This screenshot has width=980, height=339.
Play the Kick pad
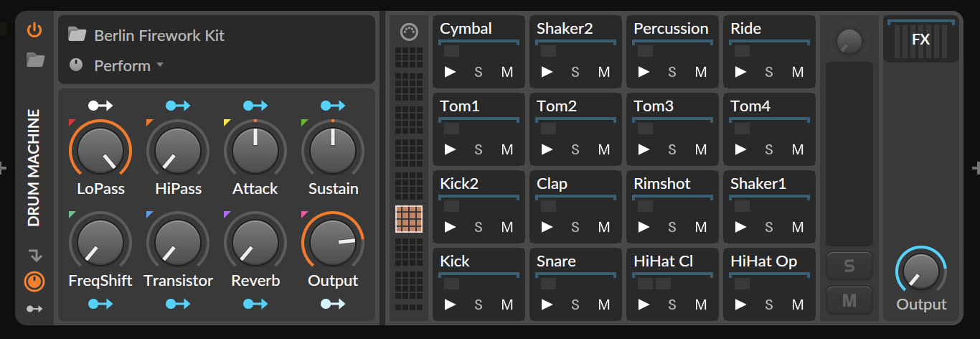450,305
